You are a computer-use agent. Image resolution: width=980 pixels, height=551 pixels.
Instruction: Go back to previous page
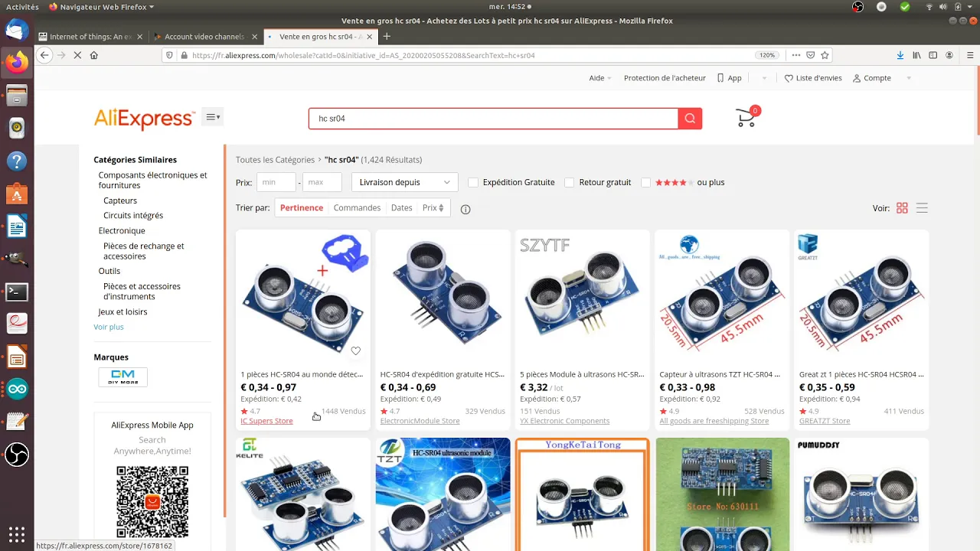tap(44, 55)
